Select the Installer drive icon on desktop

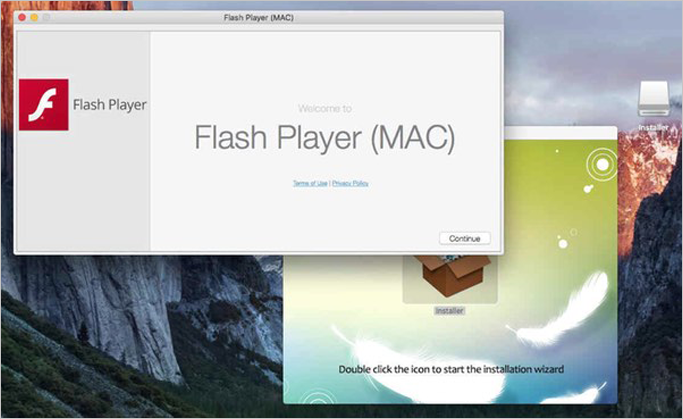tap(653, 98)
